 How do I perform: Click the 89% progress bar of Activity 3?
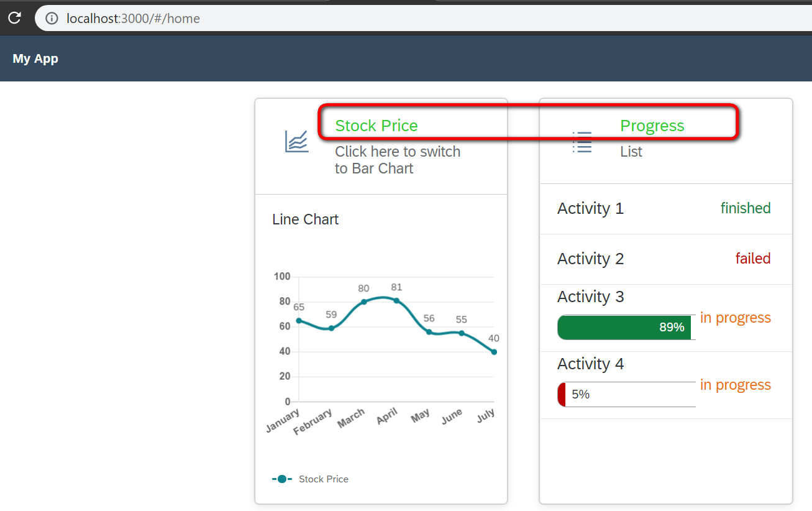624,327
